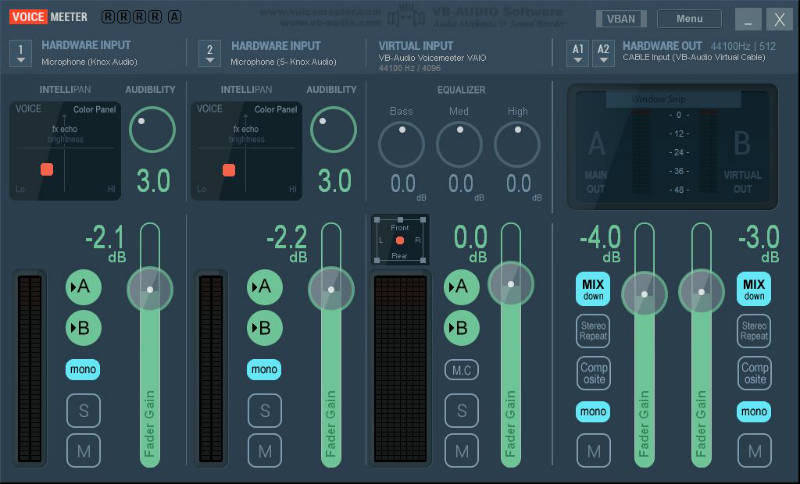
Task: Toggle bus B on virtual input
Action: coord(462,328)
